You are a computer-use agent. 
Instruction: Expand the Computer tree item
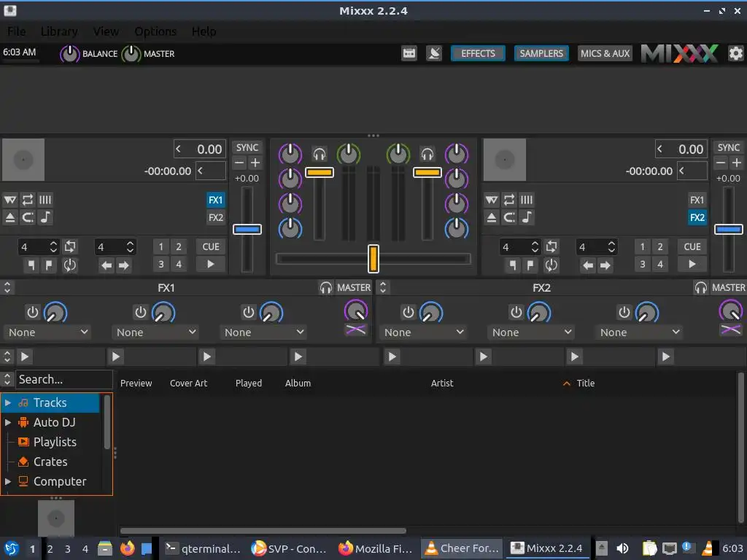(7, 481)
